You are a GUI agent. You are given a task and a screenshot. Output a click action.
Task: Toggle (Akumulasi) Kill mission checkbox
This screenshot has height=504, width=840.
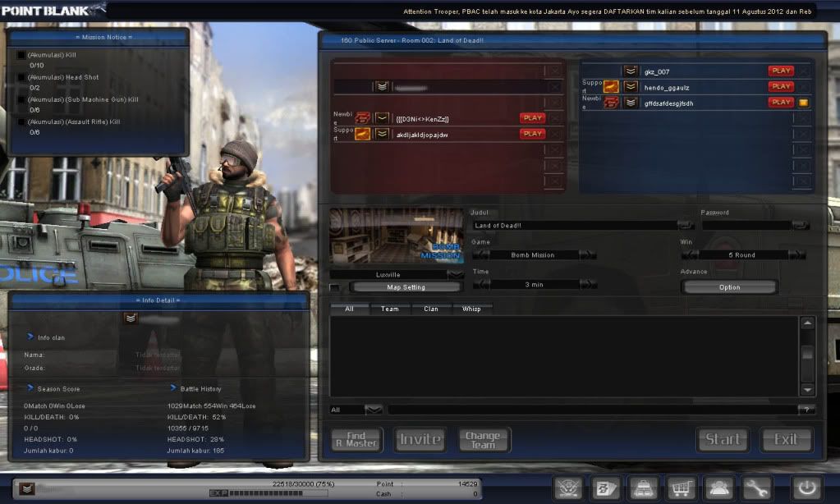pos(21,55)
